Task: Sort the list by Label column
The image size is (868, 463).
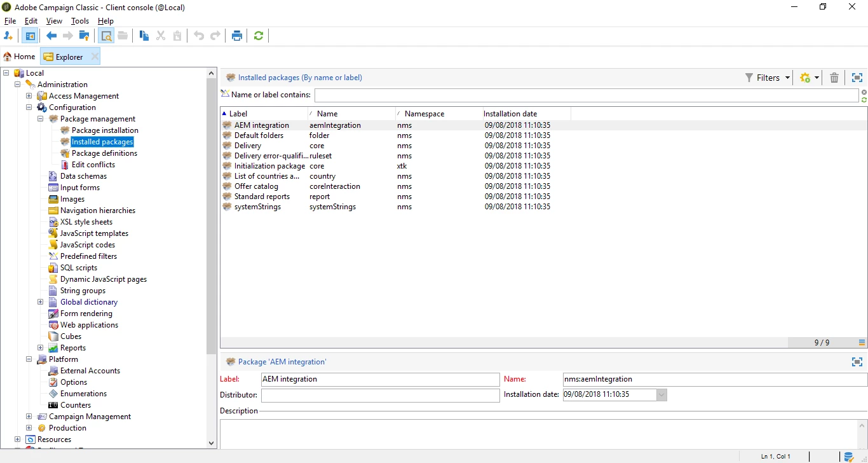Action: pos(264,114)
